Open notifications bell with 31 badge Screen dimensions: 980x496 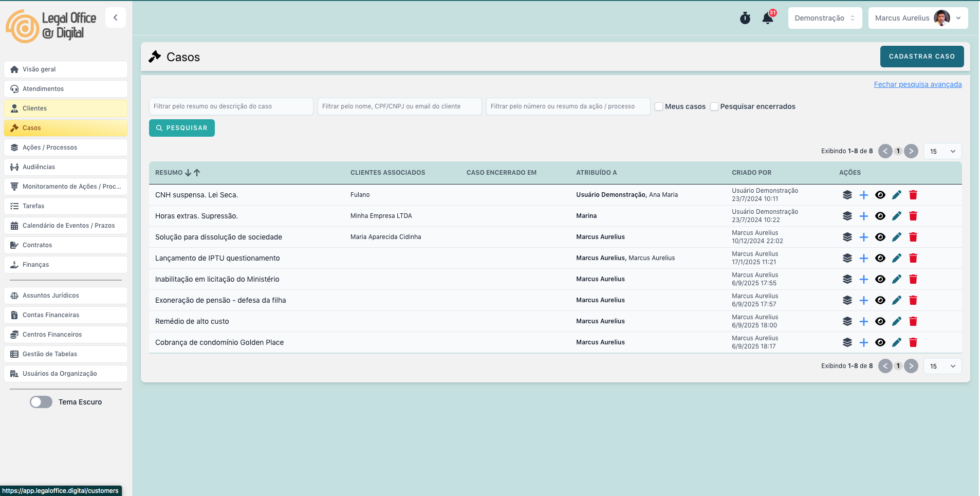point(768,19)
